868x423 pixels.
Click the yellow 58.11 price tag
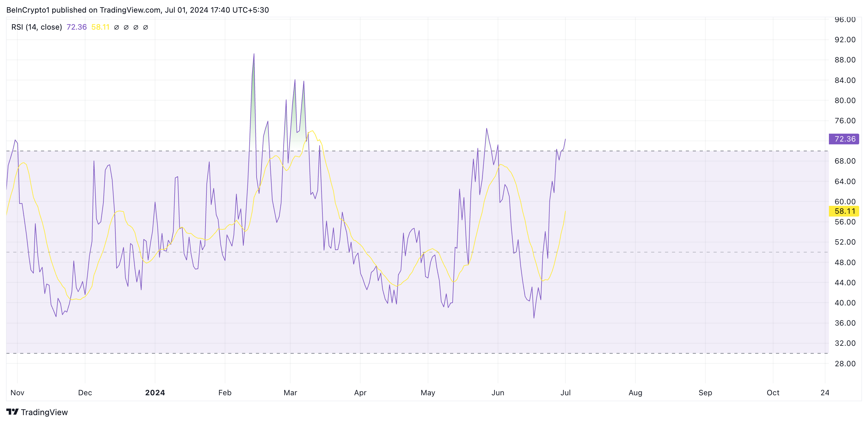pyautogui.click(x=844, y=211)
